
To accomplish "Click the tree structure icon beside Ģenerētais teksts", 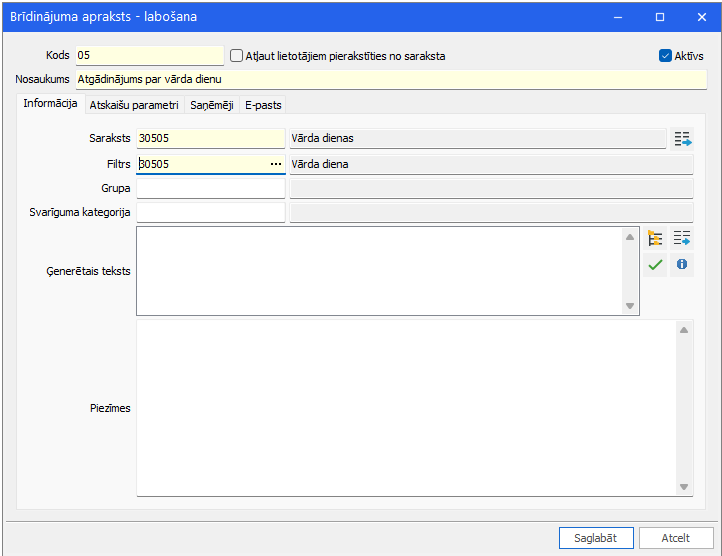I will point(655,238).
